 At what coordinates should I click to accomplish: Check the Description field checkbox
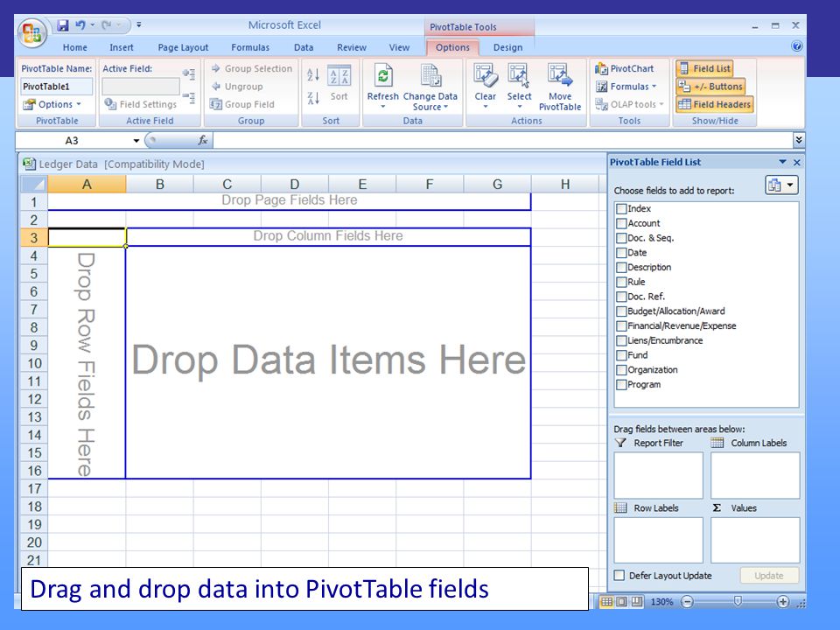(x=621, y=268)
